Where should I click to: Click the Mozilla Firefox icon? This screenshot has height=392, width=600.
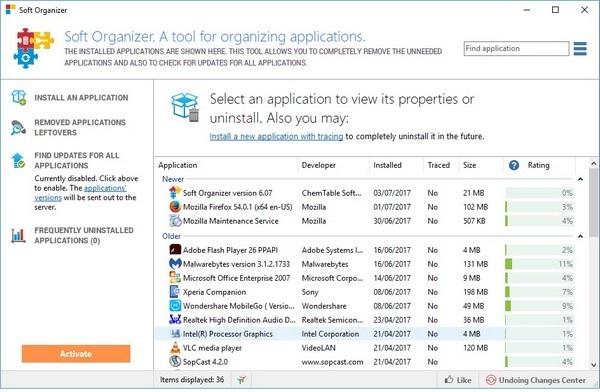coord(175,207)
